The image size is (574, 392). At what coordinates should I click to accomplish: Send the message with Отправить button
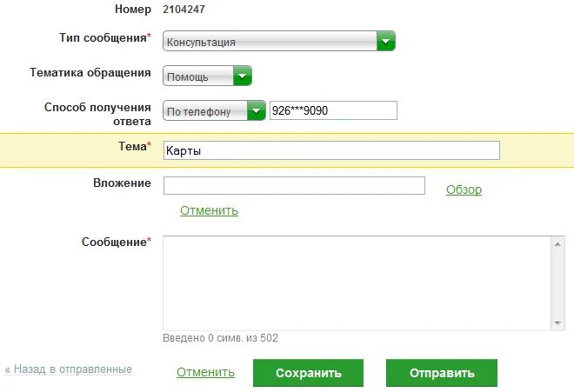pyautogui.click(x=442, y=373)
